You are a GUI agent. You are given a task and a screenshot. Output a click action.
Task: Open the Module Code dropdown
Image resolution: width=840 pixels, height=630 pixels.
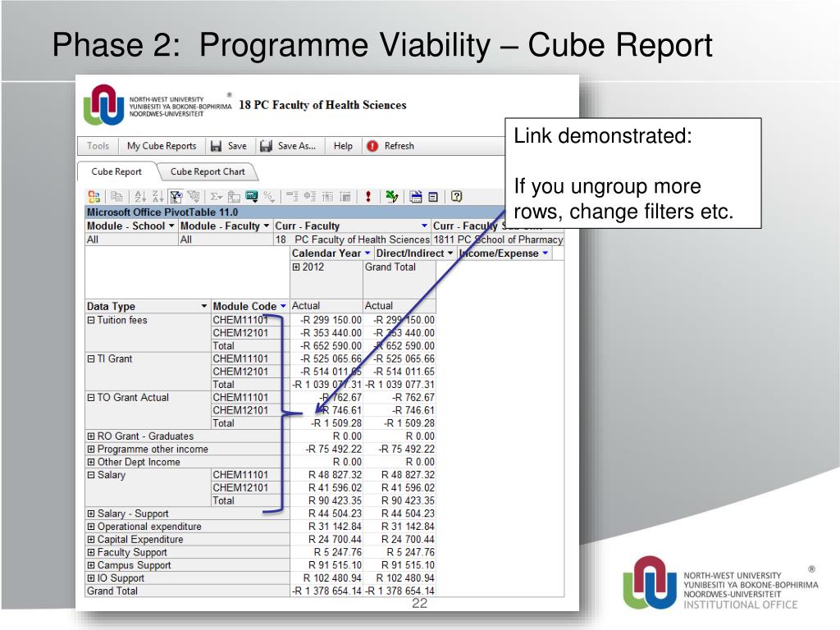click(284, 304)
